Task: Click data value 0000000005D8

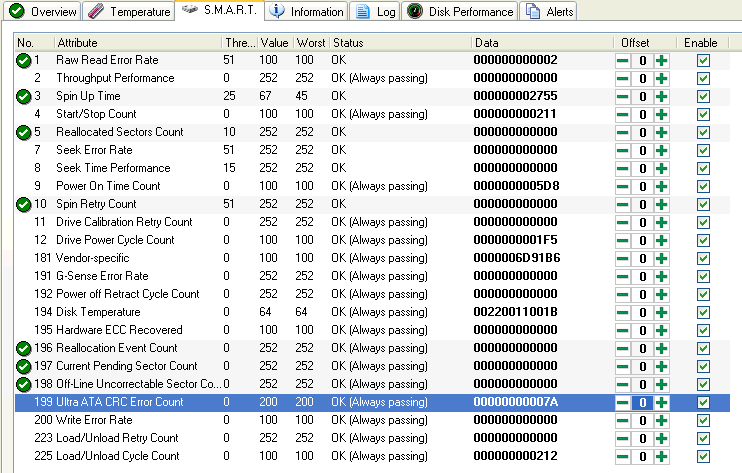Action: tap(516, 186)
